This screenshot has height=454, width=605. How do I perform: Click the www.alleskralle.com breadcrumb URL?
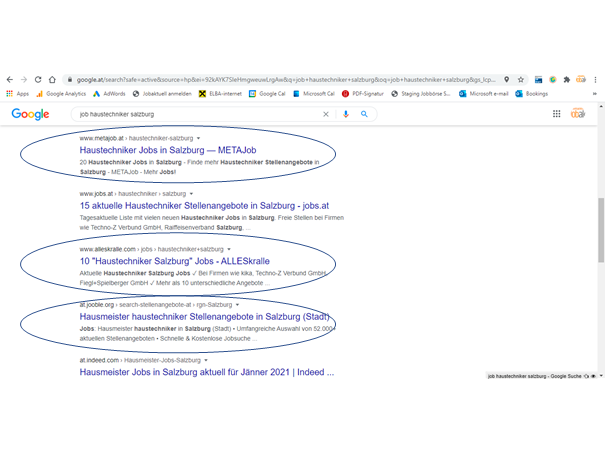pyautogui.click(x=152, y=249)
